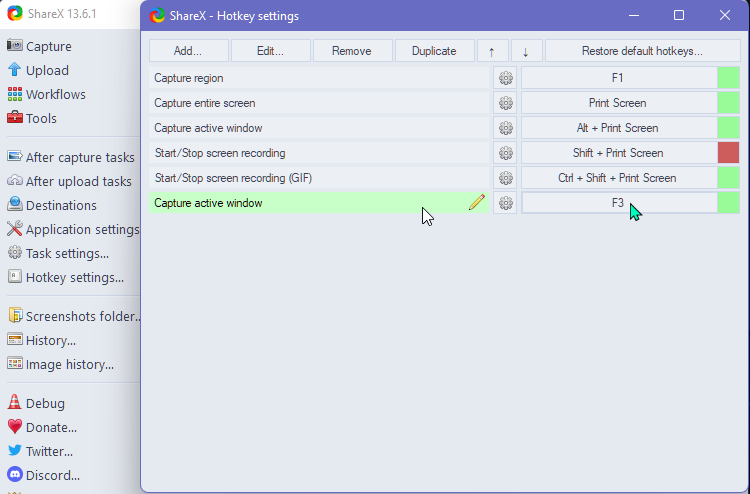
Task: Open the Capture menu in ShareX sidebar
Action: pos(39,46)
